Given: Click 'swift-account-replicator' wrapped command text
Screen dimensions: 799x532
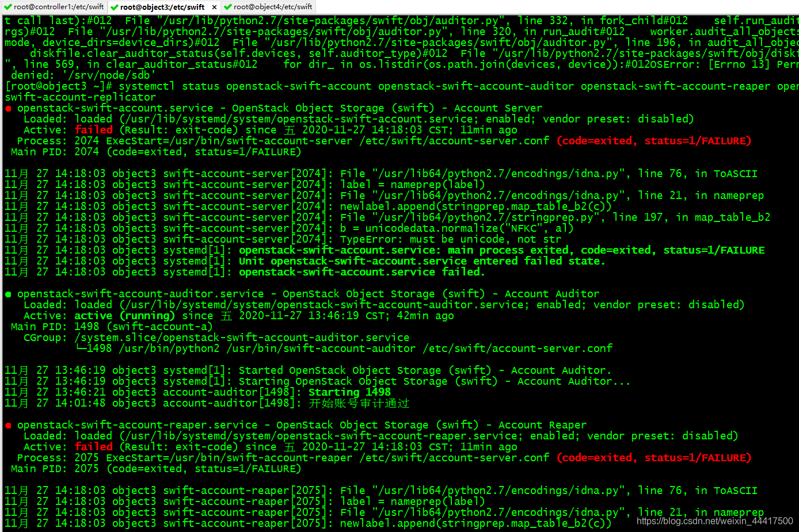Looking at the screenshot, I should (x=80, y=97).
